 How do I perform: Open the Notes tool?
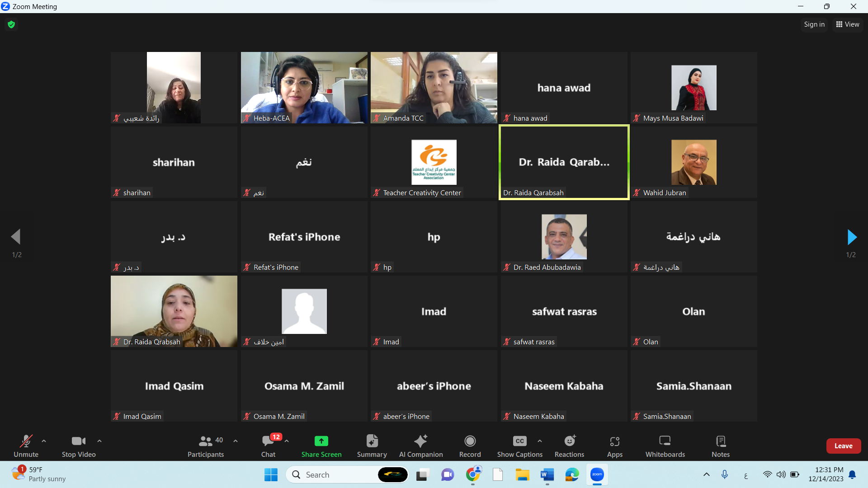click(x=720, y=441)
